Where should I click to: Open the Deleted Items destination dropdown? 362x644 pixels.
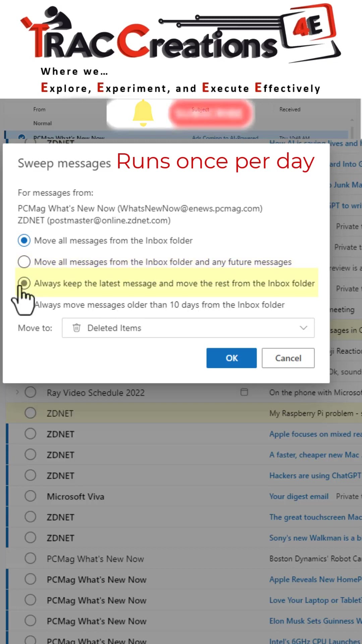tap(303, 328)
